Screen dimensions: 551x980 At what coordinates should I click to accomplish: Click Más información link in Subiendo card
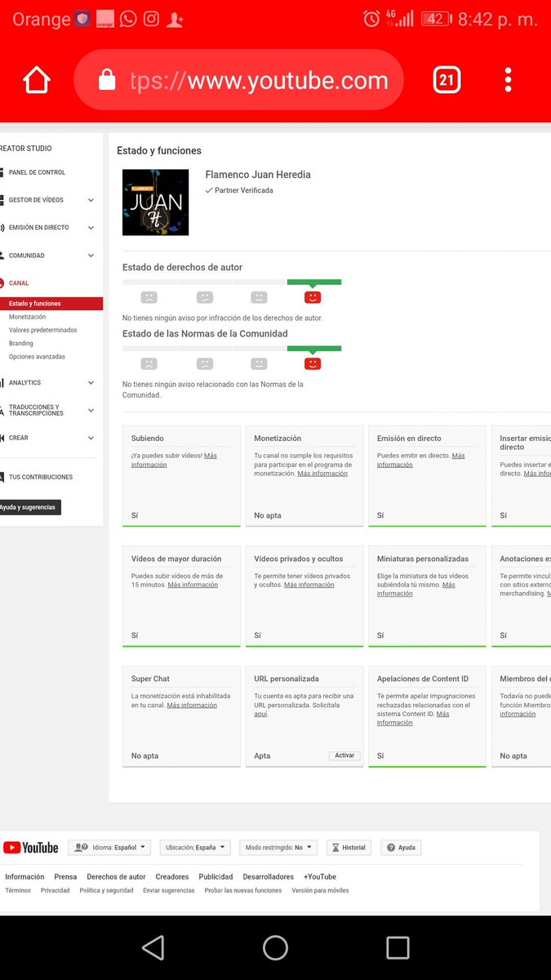[x=173, y=460]
